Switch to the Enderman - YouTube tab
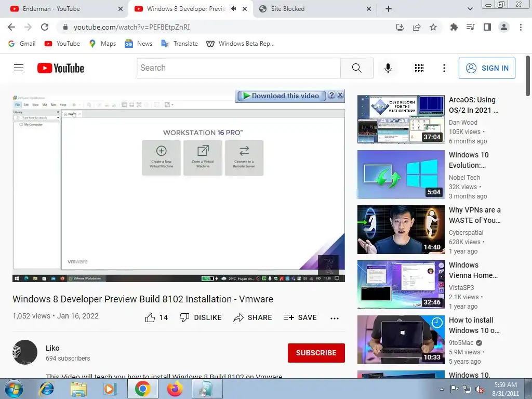Viewport: 532px width, 399px height. coord(63,9)
